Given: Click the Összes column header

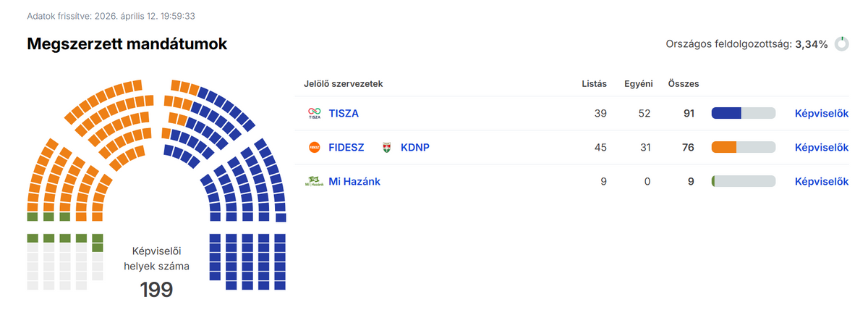Looking at the screenshot, I should [x=683, y=84].
